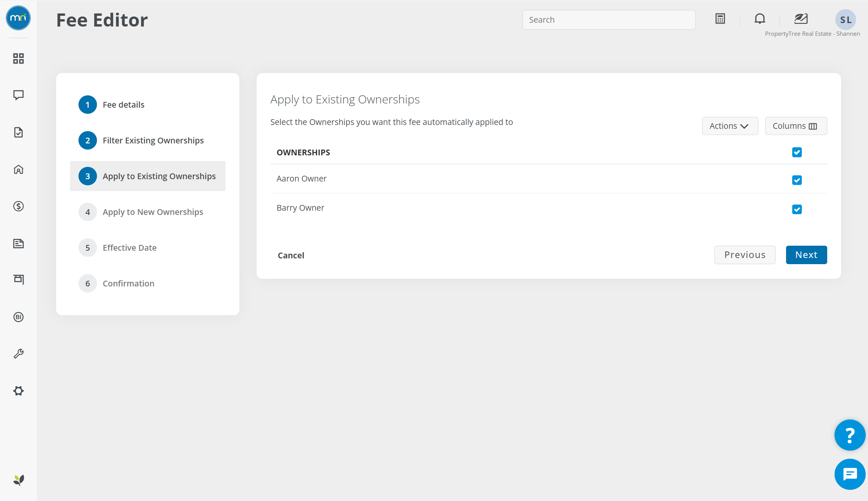This screenshot has height=501, width=868.
Task: Open the house properties sidebar icon
Action: pyautogui.click(x=18, y=169)
